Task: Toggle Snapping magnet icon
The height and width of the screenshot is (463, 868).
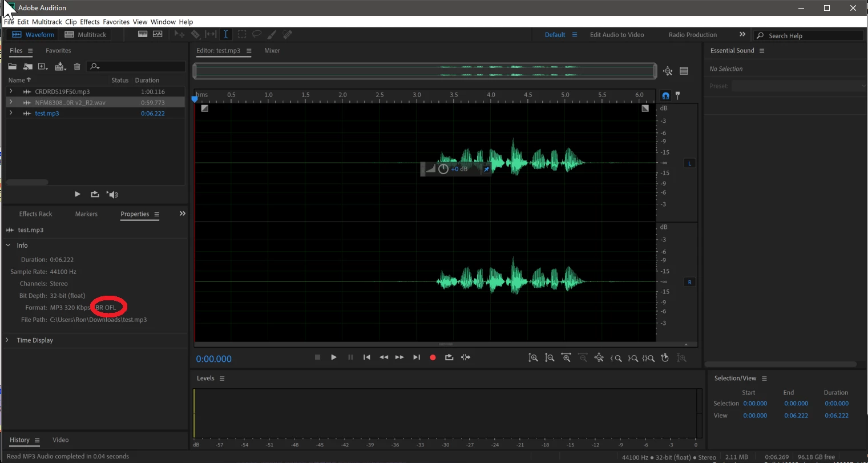Action: pyautogui.click(x=665, y=95)
